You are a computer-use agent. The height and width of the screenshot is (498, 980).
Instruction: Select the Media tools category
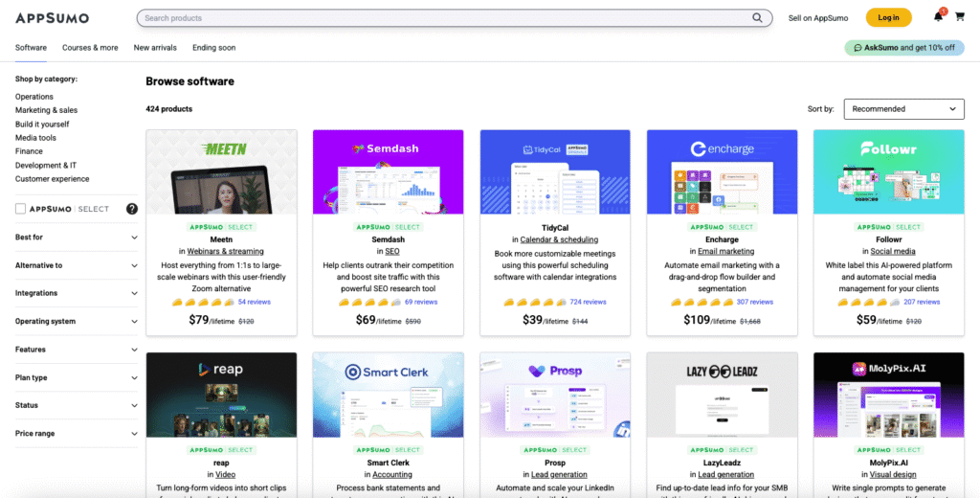[35, 138]
